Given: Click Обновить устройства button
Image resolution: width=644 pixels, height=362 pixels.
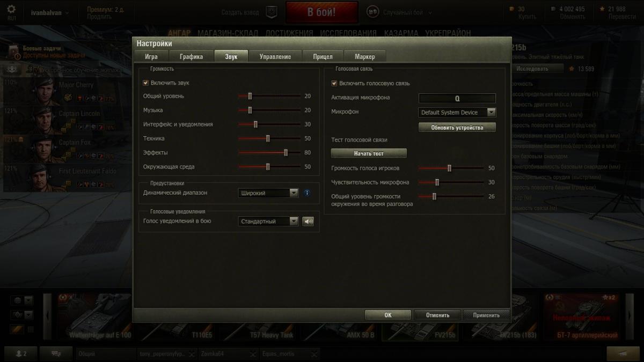Looking at the screenshot, I should click(x=457, y=128).
